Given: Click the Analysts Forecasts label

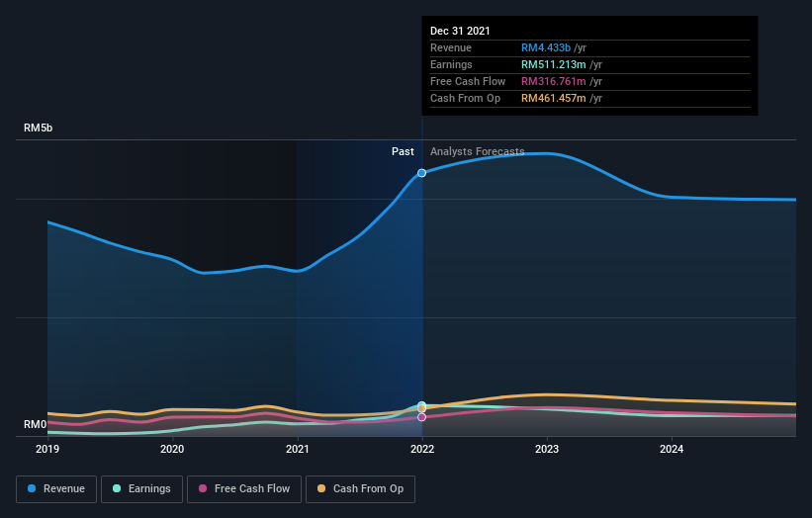Looking at the screenshot, I should (477, 151).
